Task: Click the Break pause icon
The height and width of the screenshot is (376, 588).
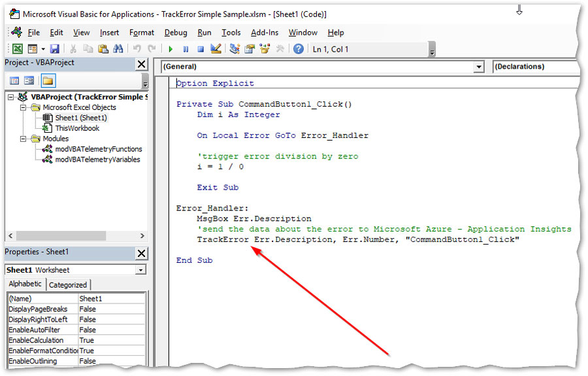Action: [x=186, y=49]
